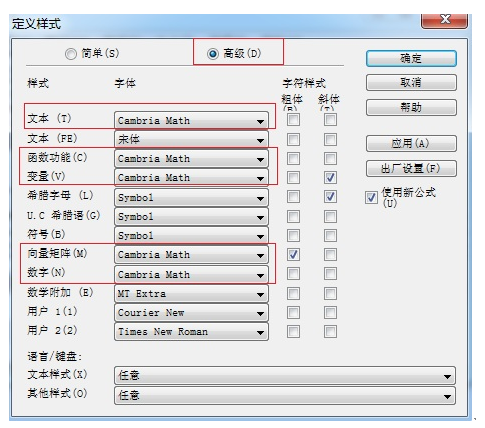
Task: Uncheck italic checkbox for 变量(V)
Action: pos(330,178)
